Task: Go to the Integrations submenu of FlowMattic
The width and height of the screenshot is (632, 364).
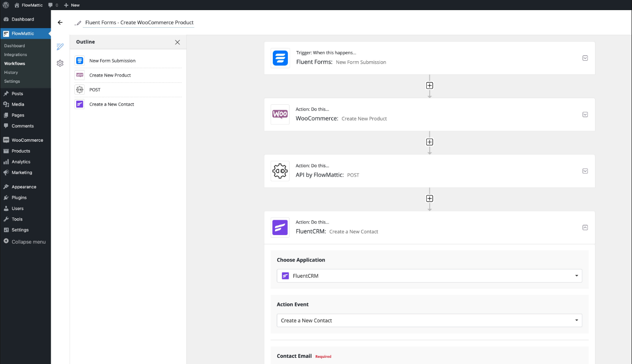Action: click(15, 55)
